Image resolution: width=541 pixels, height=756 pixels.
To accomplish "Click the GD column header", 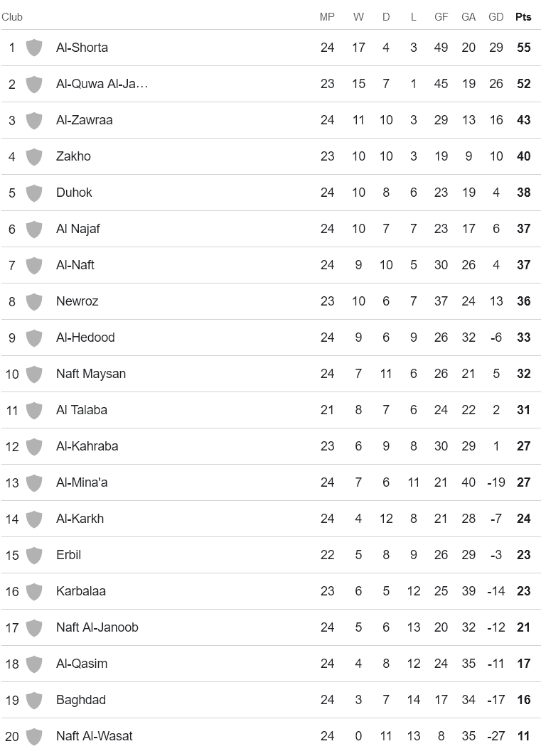I will coord(496,17).
